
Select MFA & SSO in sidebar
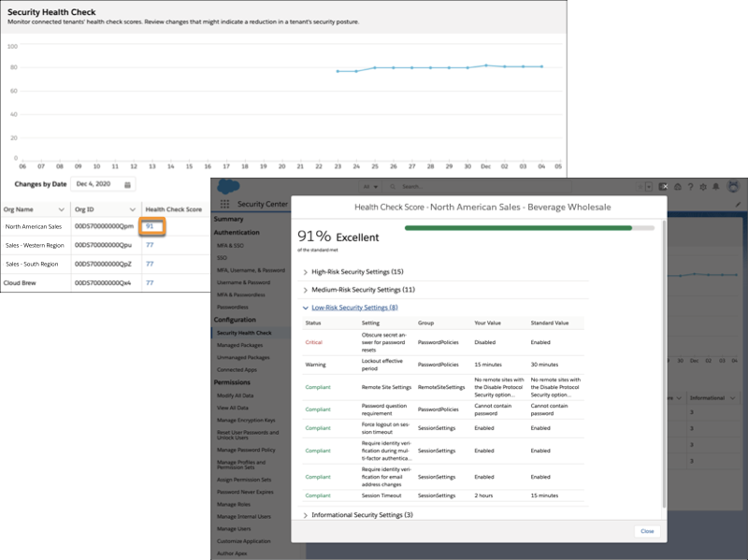[x=230, y=246]
